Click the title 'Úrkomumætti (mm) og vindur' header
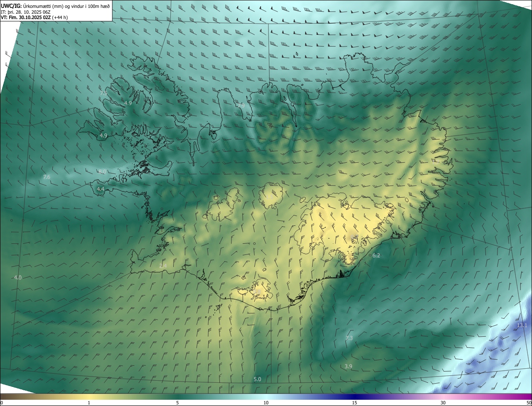 click(x=55, y=6)
